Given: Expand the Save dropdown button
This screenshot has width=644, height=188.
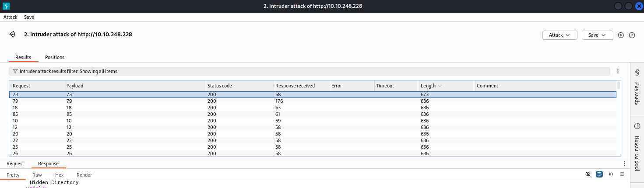Looking at the screenshot, I should 597,35.
